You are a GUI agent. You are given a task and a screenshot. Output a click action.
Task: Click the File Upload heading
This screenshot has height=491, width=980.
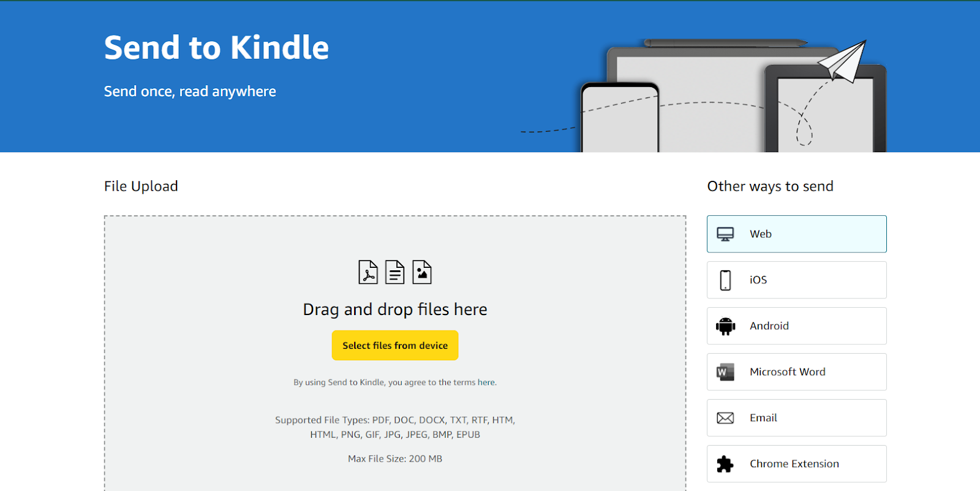[x=141, y=186]
